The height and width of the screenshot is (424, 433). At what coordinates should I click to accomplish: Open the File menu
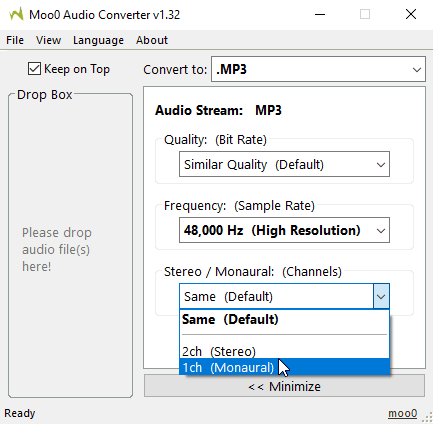point(15,40)
